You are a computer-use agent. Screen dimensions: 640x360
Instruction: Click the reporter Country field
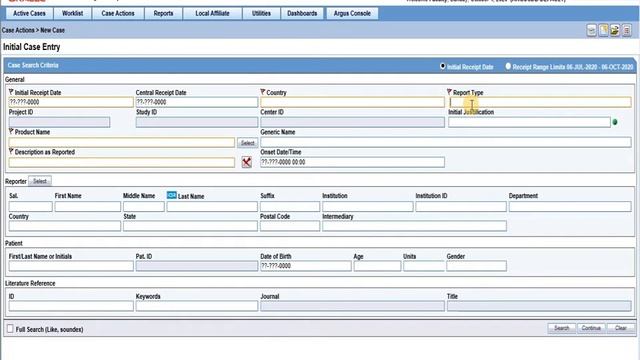coord(65,226)
